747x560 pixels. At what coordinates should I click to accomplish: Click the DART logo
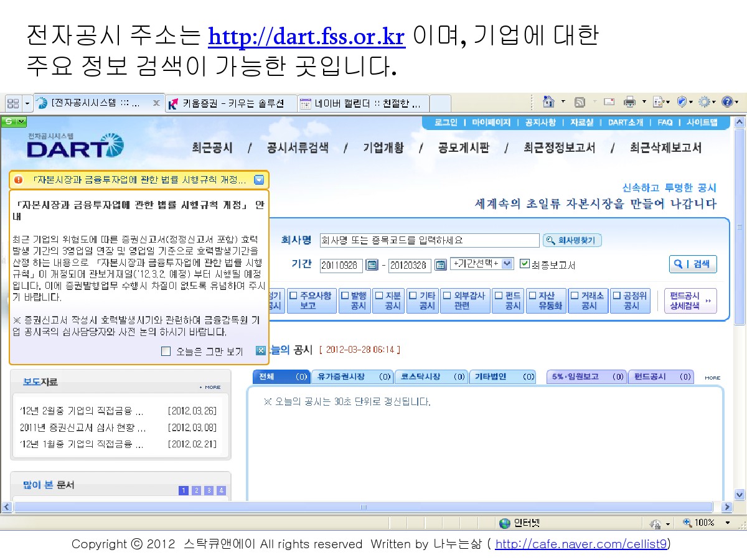pyautogui.click(x=75, y=147)
